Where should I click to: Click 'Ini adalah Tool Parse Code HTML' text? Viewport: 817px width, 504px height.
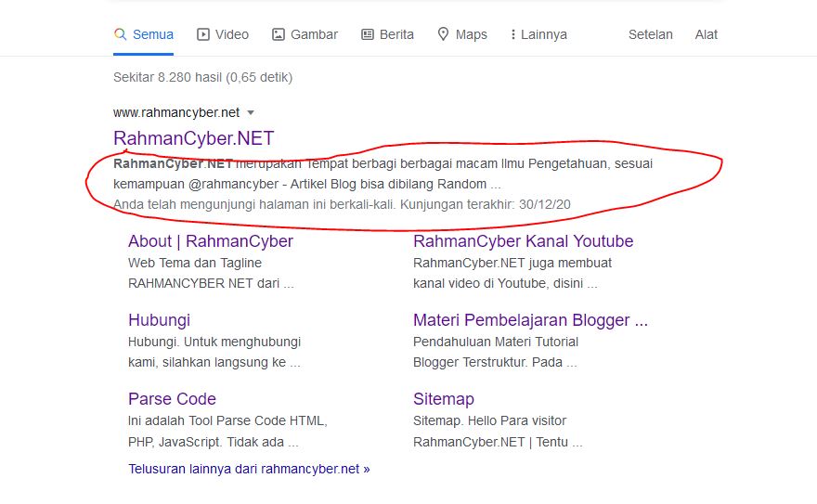227,420
